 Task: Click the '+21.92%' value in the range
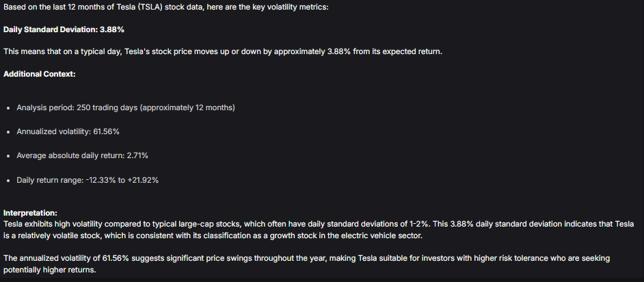(143, 180)
